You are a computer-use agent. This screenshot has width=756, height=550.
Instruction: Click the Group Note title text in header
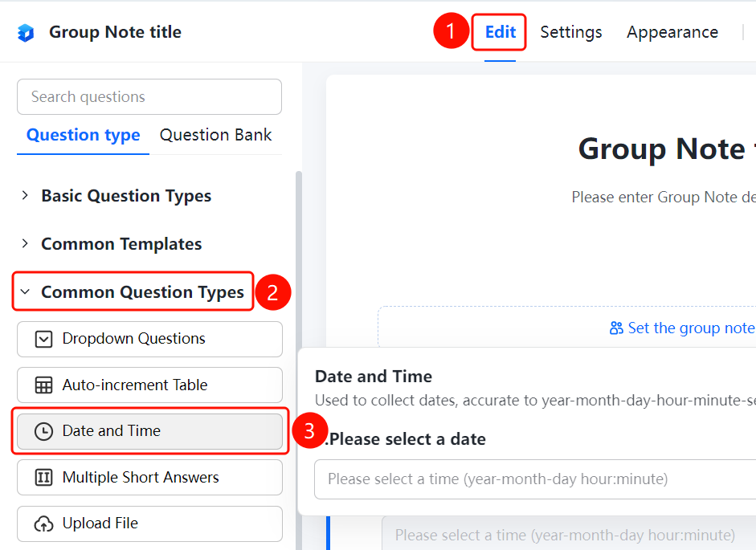click(x=115, y=32)
